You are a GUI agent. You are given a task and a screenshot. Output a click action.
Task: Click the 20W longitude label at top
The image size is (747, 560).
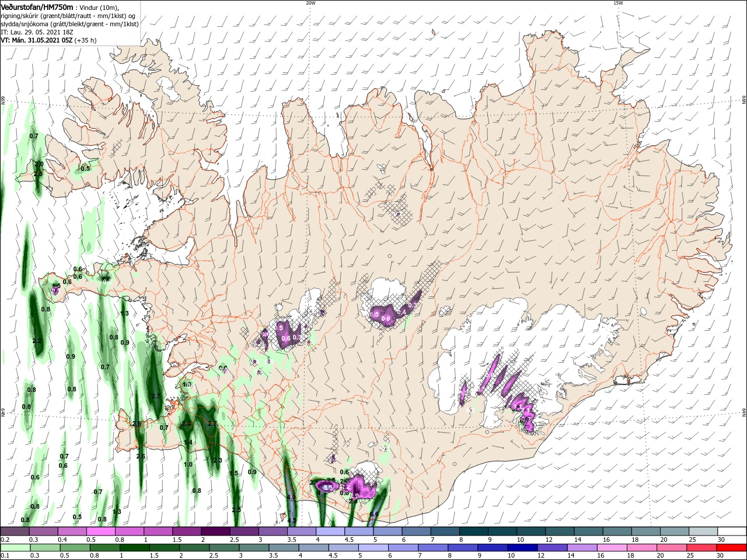tap(310, 3)
